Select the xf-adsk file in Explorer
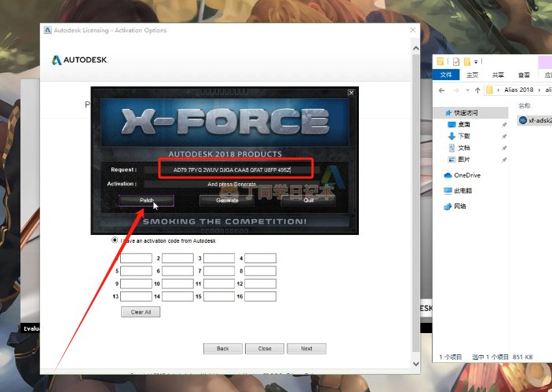Screen dimensions: 552x392 [535, 120]
